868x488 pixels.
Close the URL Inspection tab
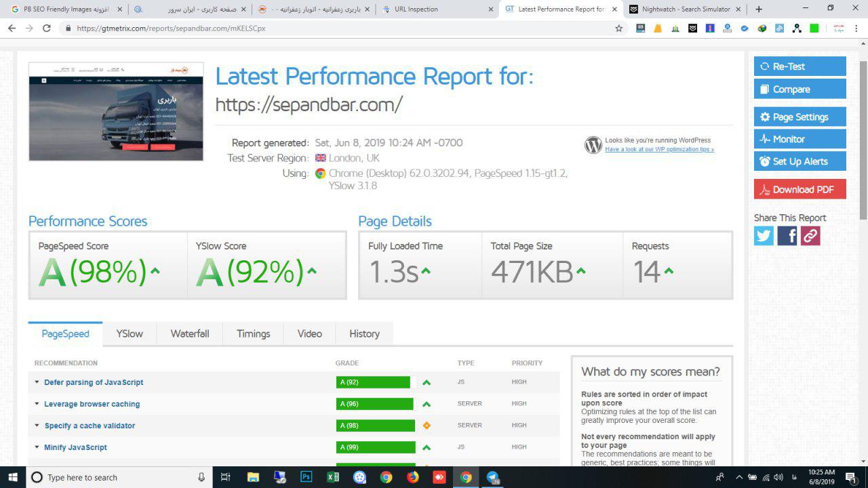click(491, 9)
